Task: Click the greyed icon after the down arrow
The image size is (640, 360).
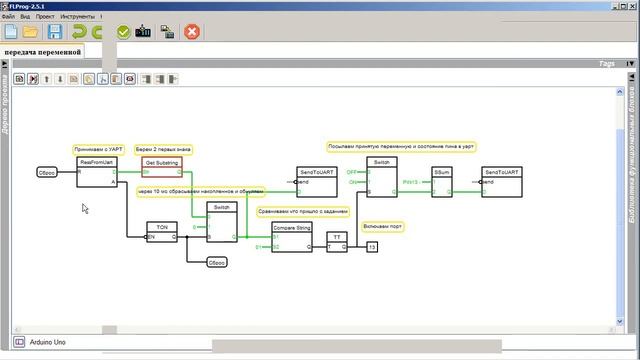Action: 74,79
